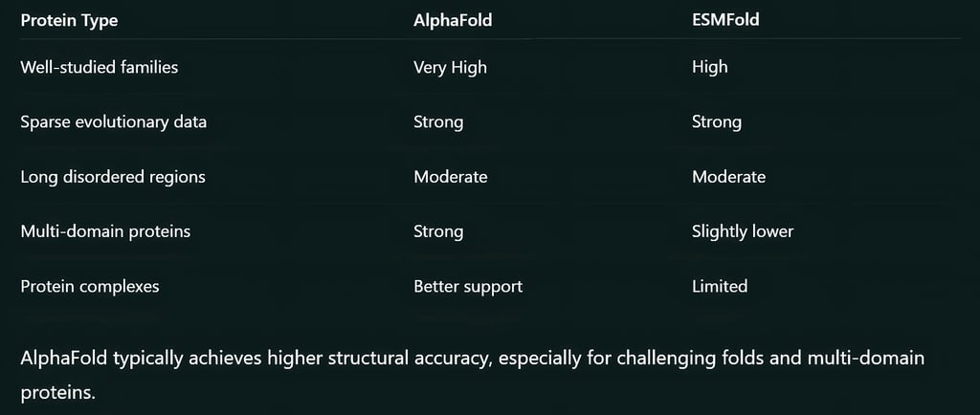The image size is (980, 415).
Task: Select the Sparse evolutionary data row label
Action: coord(113,121)
